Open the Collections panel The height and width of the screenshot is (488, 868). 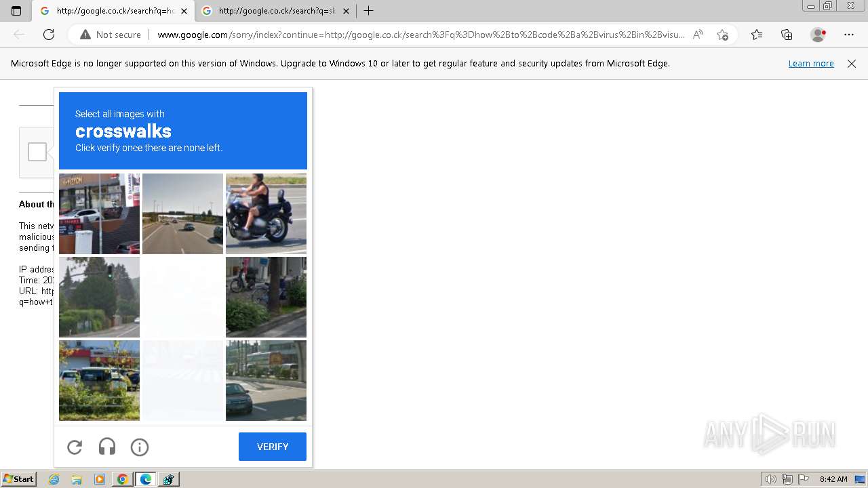(x=787, y=35)
